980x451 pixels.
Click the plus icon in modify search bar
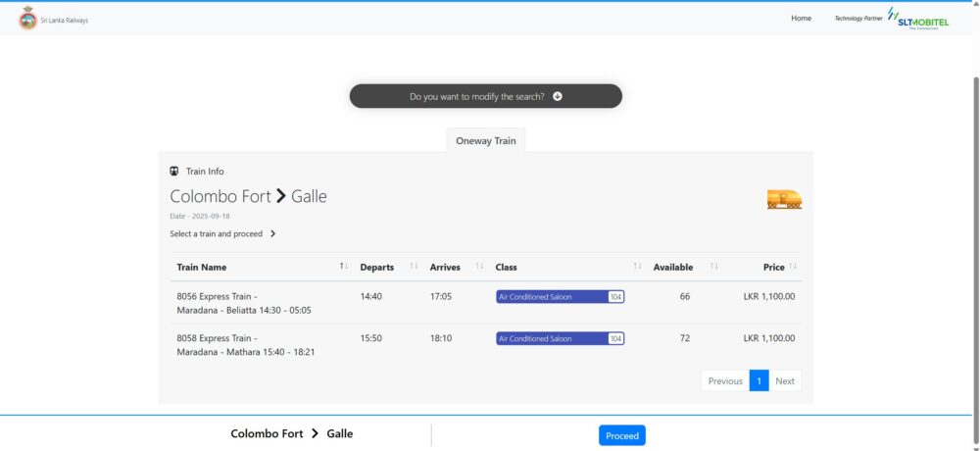(x=558, y=96)
